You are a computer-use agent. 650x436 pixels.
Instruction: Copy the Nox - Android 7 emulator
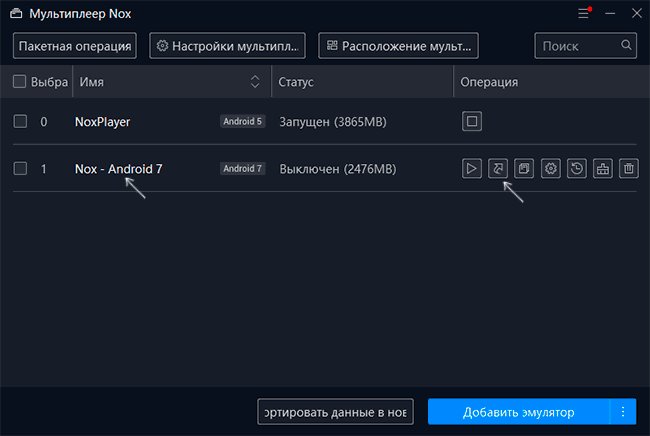(x=524, y=169)
